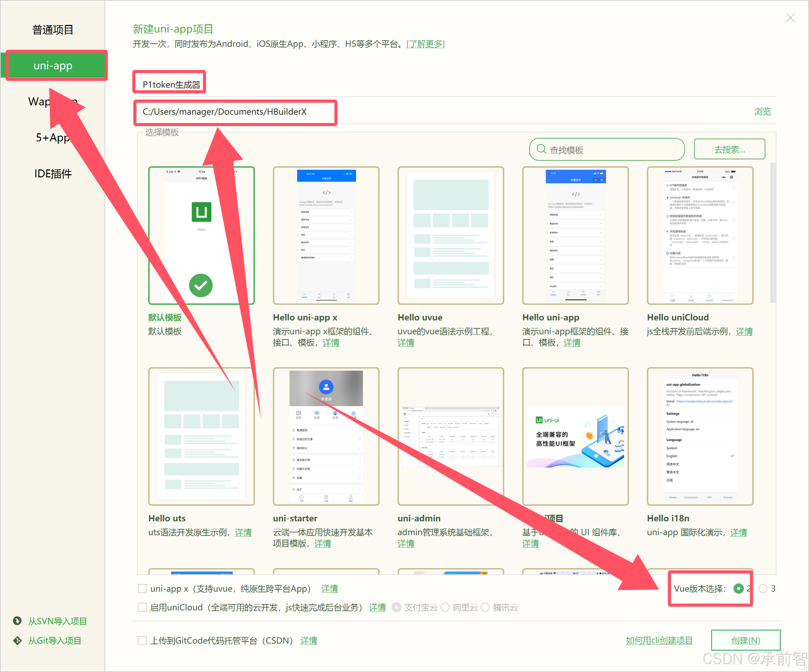Select Vue version 2 radio button

point(738,589)
